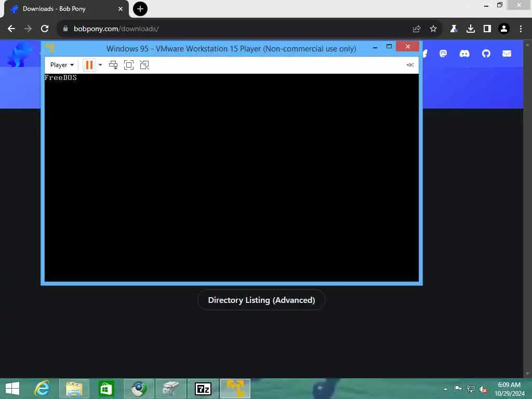
Task: Share this page via share icon
Action: click(417, 29)
